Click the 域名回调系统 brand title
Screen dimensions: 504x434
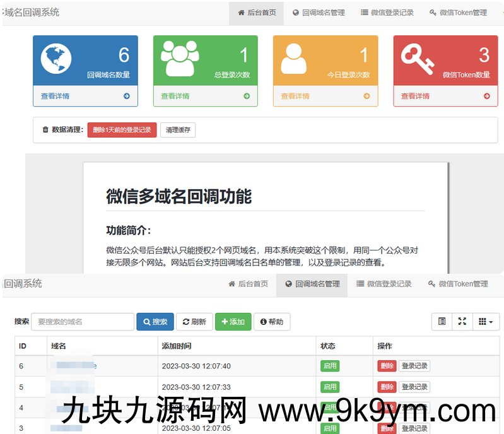tap(31, 13)
